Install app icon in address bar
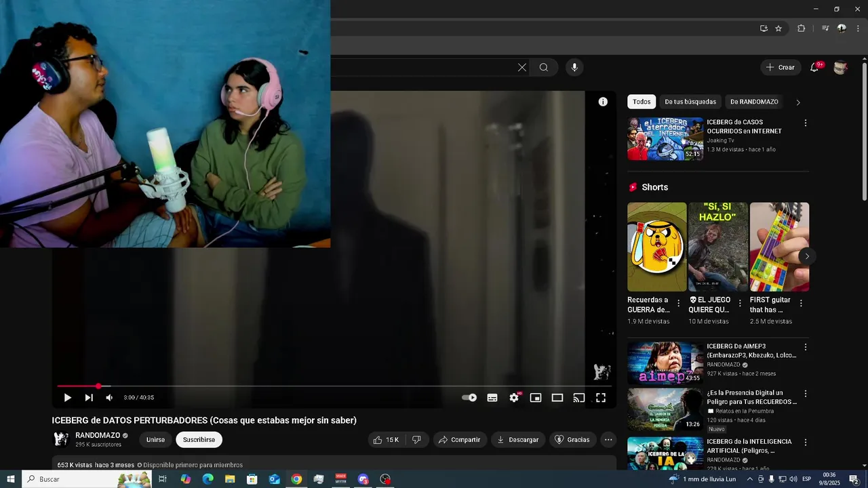Image resolution: width=868 pixels, height=488 pixels. tap(764, 28)
